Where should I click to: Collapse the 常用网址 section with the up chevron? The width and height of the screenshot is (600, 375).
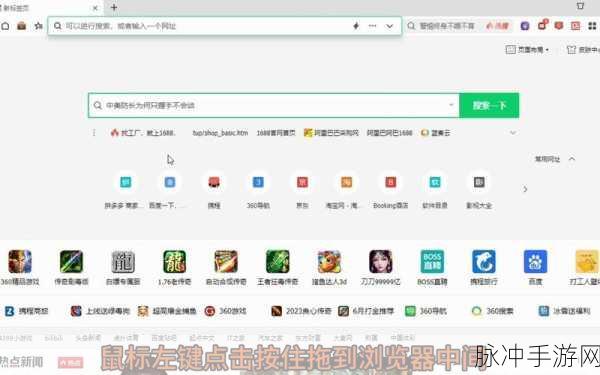(x=572, y=159)
